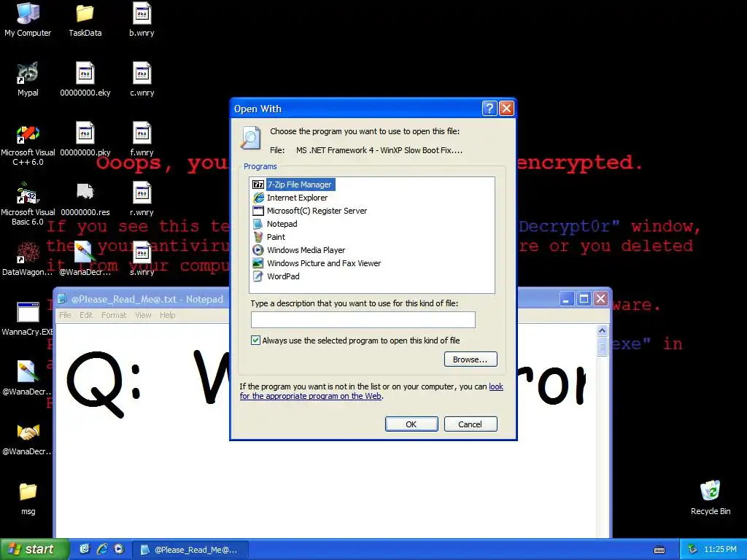This screenshot has height=560, width=747.
Task: Click Show Desktop quick launch icon
Action: [x=85, y=549]
